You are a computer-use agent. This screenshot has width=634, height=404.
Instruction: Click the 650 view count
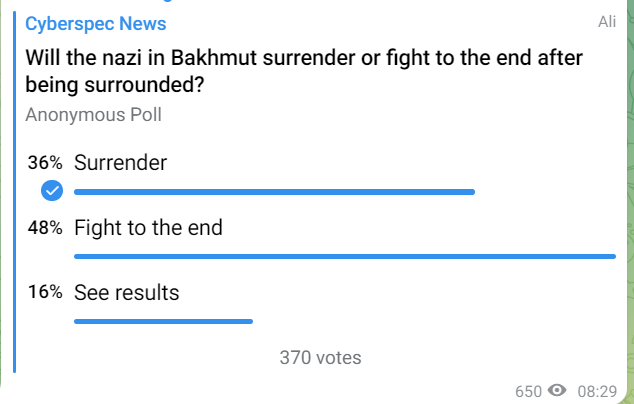[528, 390]
